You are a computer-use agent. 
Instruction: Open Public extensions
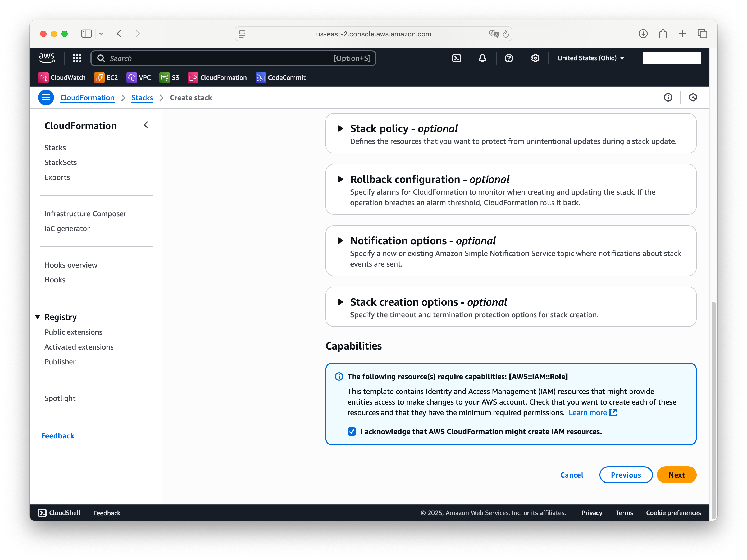pos(73,332)
